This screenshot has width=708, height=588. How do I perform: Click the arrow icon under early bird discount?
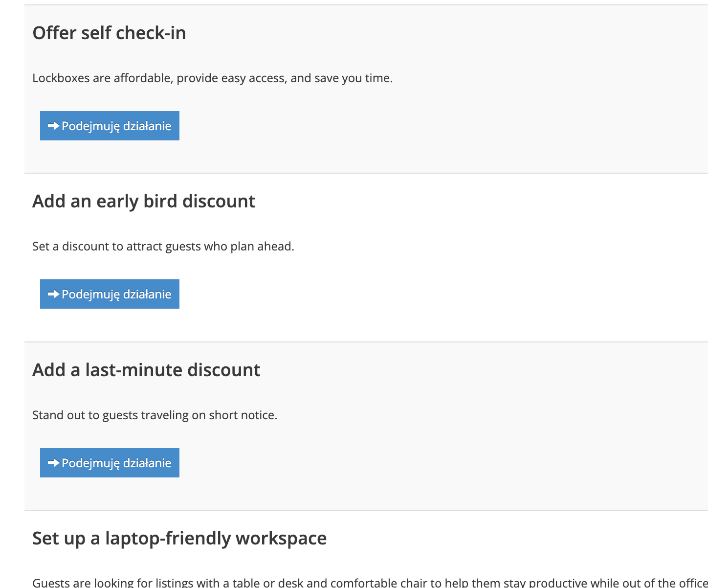click(x=53, y=294)
